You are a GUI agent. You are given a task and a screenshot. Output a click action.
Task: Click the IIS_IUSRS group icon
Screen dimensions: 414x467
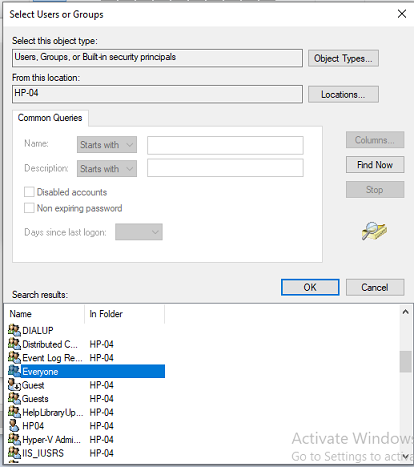click(14, 453)
